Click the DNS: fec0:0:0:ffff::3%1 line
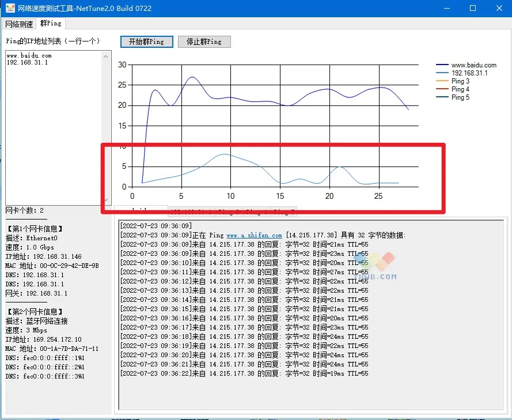The height and width of the screenshot is (420, 512). pyautogui.click(x=45, y=376)
